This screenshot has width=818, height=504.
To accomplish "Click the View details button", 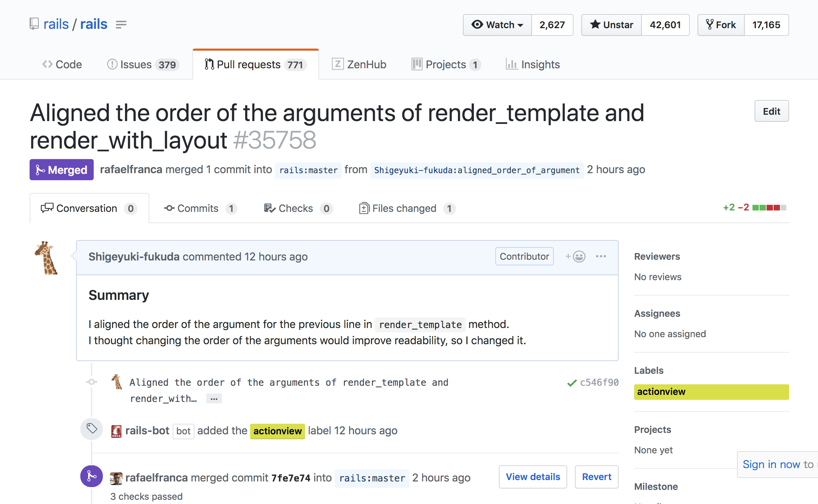I will (x=533, y=477).
